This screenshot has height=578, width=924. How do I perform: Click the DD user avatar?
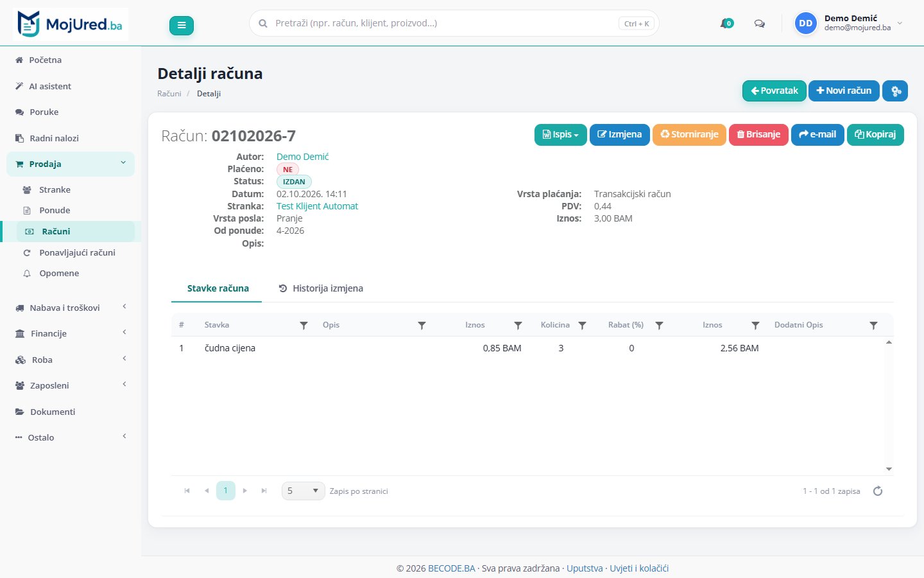click(x=806, y=23)
